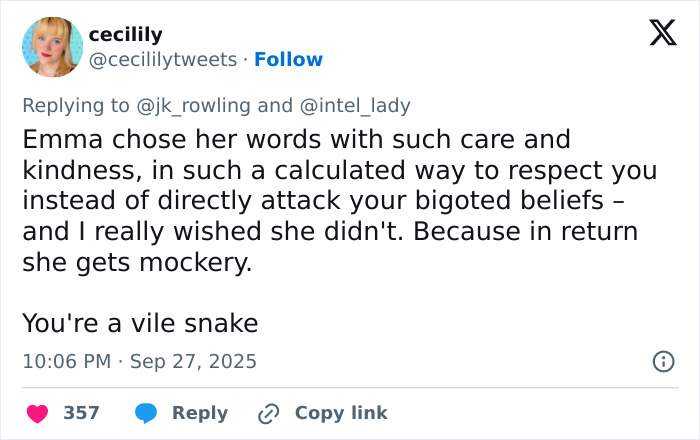Click the chain link icon
This screenshot has height=440, width=700.
pyautogui.click(x=268, y=413)
